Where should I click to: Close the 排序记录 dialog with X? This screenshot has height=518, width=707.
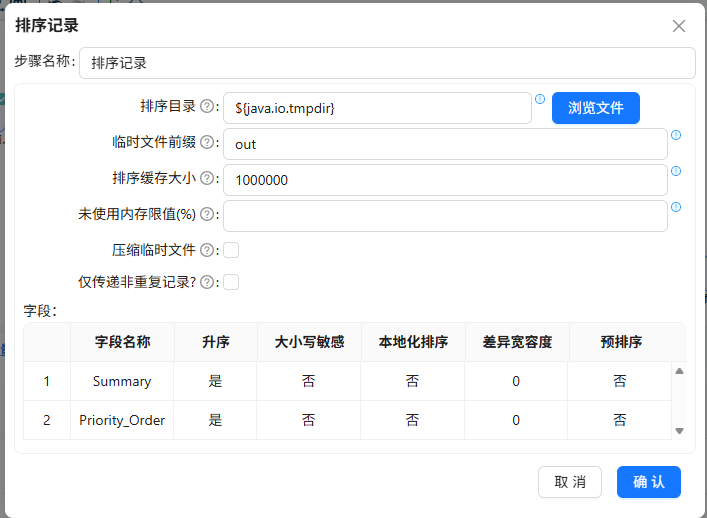click(679, 26)
